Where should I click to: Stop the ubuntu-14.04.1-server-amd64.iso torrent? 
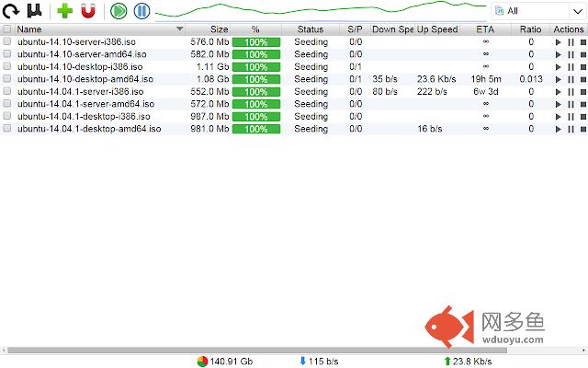pyautogui.click(x=583, y=104)
